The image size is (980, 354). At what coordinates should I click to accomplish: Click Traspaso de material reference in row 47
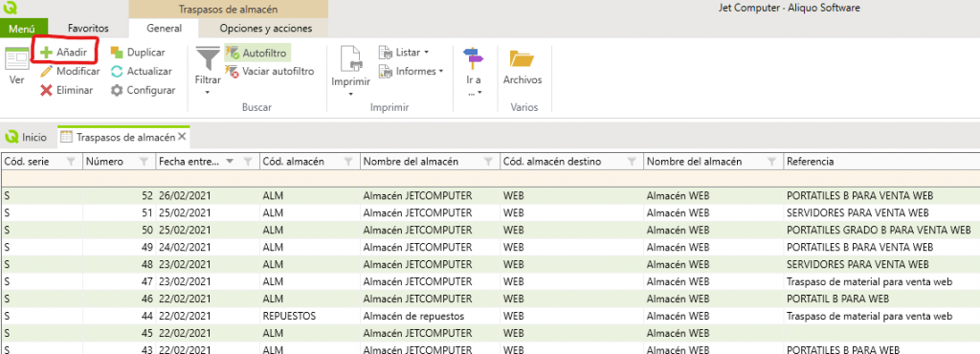click(869, 281)
